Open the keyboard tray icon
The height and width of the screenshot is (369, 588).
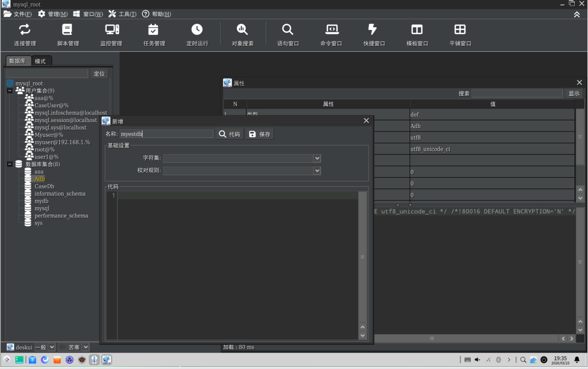(467, 360)
